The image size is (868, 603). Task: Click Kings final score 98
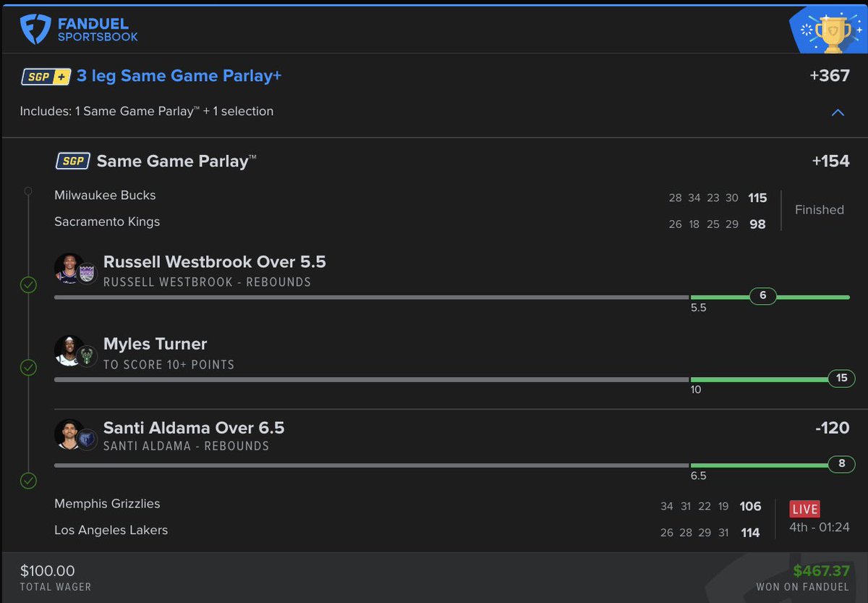757,224
